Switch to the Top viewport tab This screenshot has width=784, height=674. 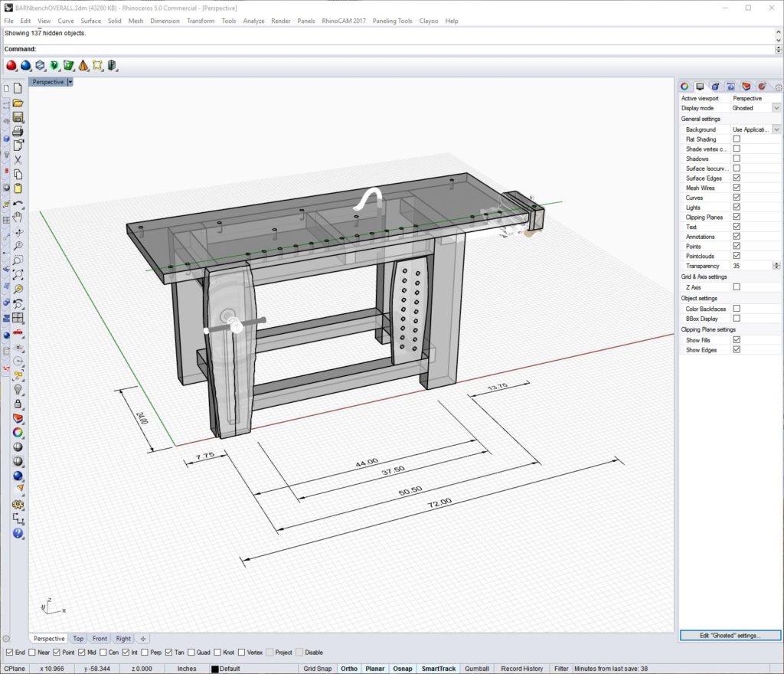click(78, 638)
